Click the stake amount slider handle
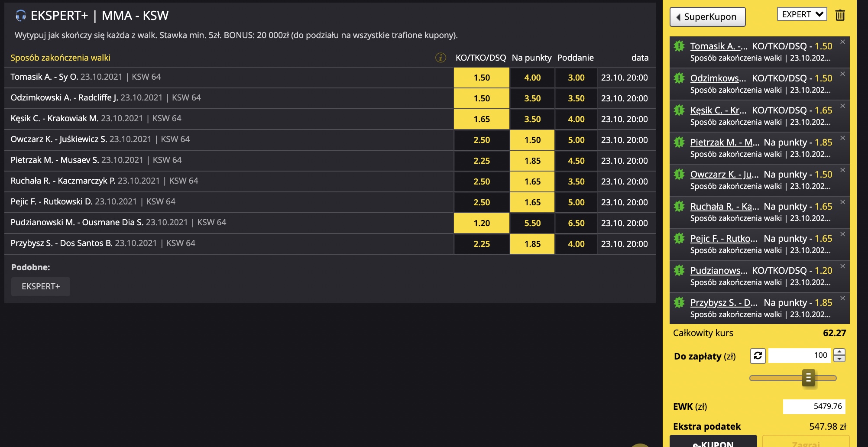868x447 pixels. pos(808,378)
